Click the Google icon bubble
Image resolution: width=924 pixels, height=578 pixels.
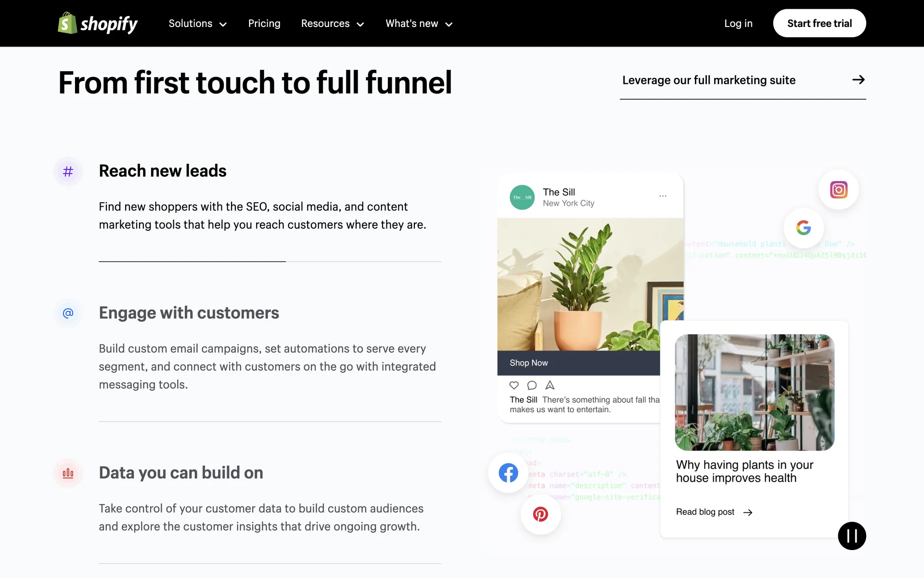pyautogui.click(x=803, y=228)
